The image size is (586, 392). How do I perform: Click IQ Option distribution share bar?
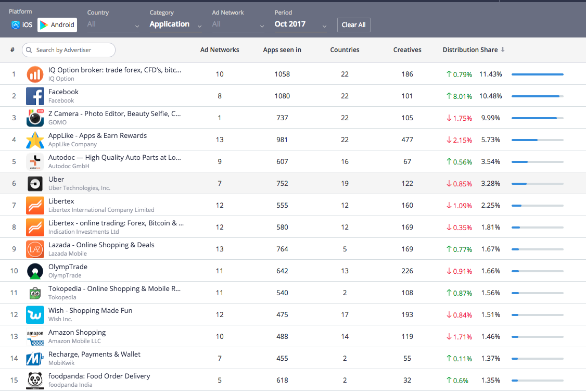(538, 74)
